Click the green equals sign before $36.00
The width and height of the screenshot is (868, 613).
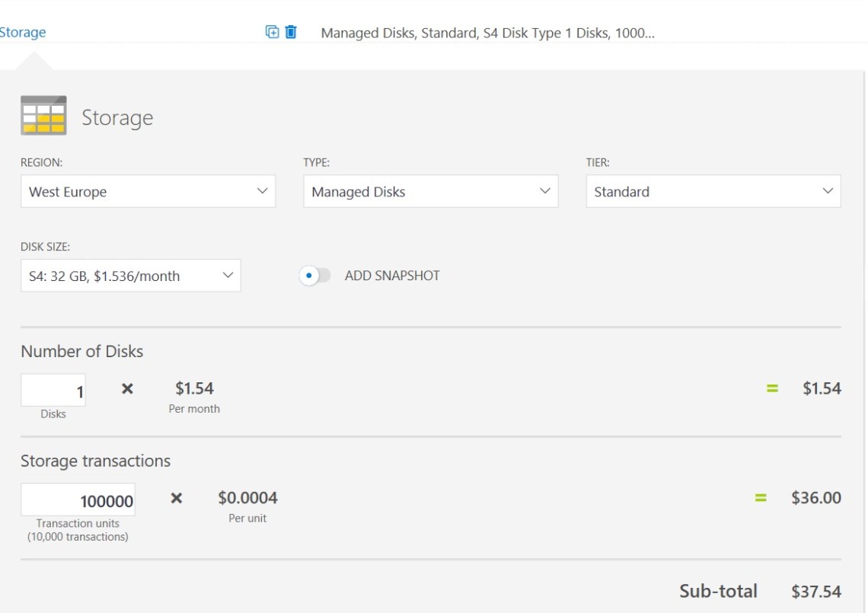click(x=760, y=498)
